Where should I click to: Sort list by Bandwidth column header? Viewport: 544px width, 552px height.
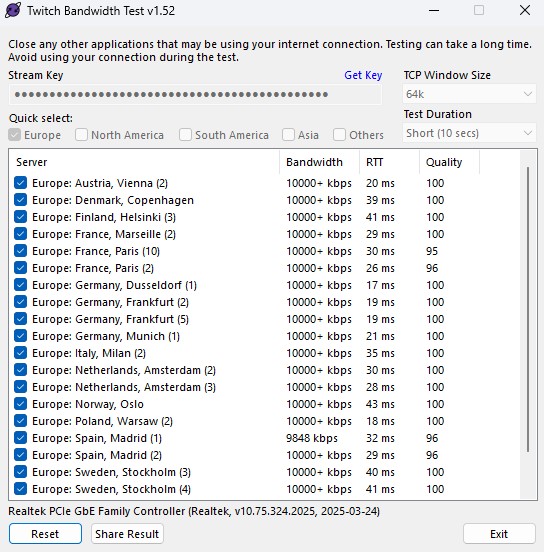[x=319, y=162]
